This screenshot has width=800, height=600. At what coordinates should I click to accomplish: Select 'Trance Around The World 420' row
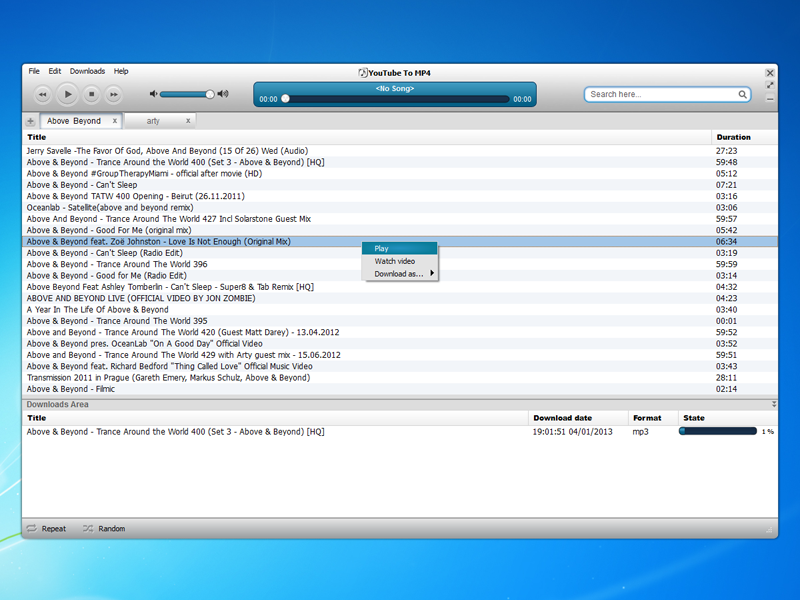click(400, 332)
